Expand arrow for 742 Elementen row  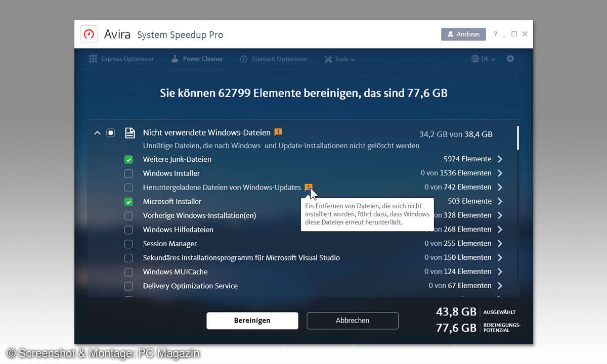[x=500, y=187]
